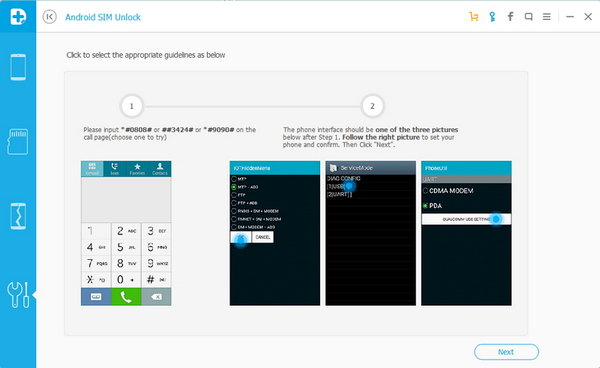The image size is (600, 368).
Task: Click the back arrow beside Android SIM Unlock
Action: pyautogui.click(x=49, y=17)
